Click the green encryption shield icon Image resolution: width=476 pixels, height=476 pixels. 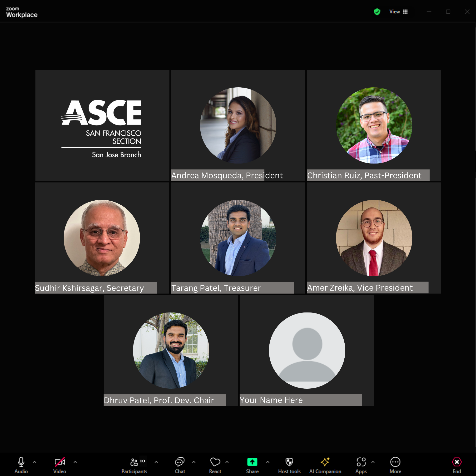377,12
